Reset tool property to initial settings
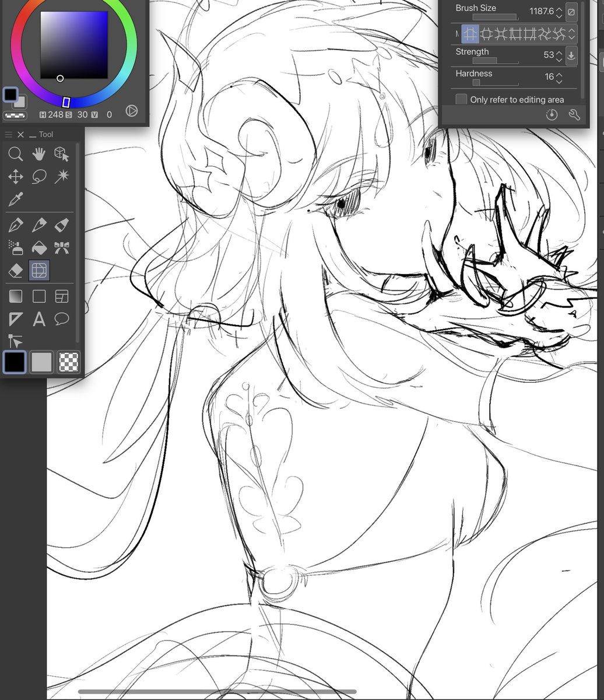The height and width of the screenshot is (700, 604). (552, 114)
